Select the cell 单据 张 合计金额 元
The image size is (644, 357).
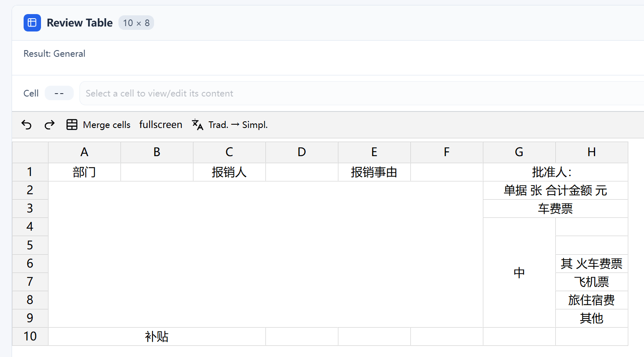click(x=556, y=191)
